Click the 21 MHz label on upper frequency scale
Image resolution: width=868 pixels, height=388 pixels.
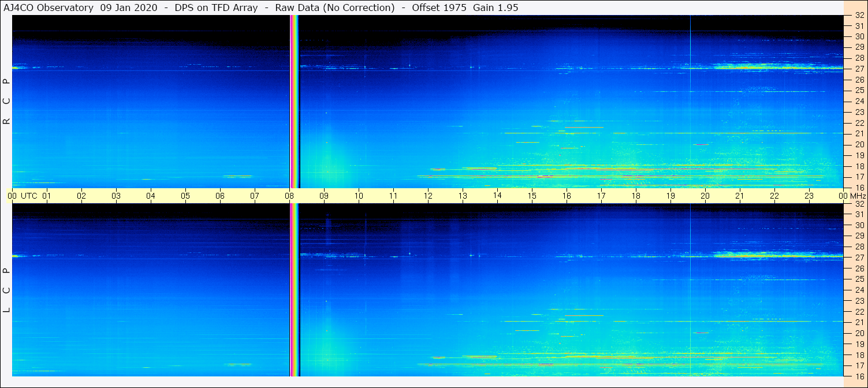click(859, 133)
